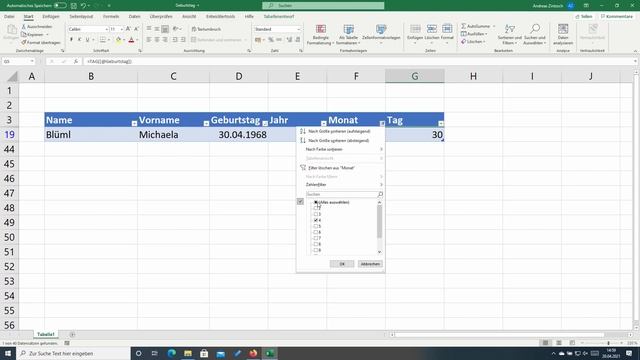Open the Tag column filter dropdown
Screen dimensions: 640x360
(441, 123)
